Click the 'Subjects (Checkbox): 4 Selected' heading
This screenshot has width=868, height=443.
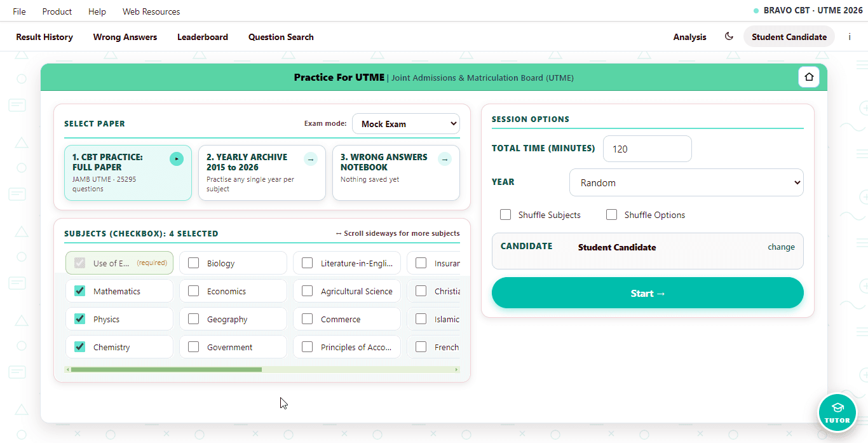point(141,233)
